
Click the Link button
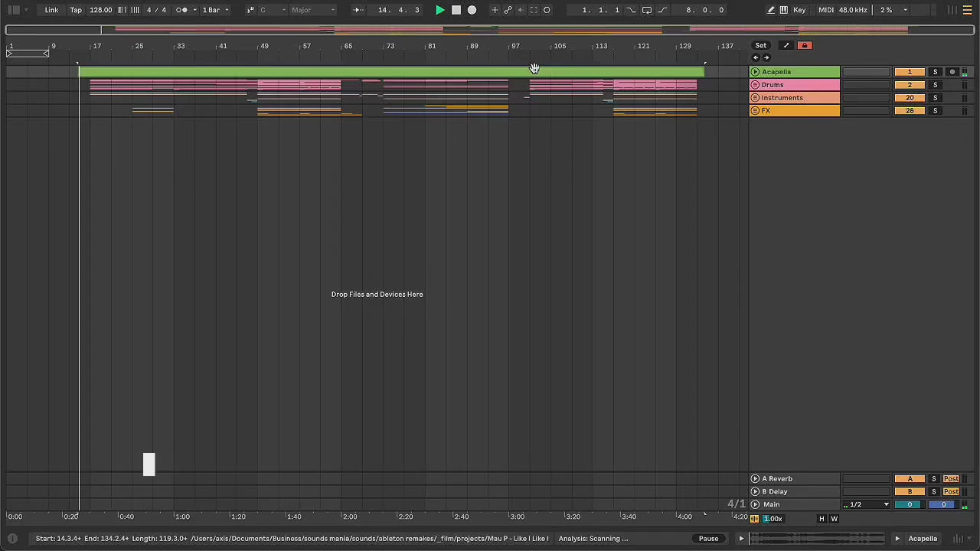pyautogui.click(x=51, y=10)
